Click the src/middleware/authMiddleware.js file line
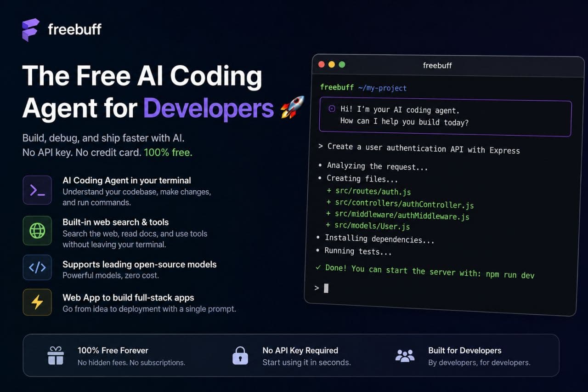588x392 pixels. [397, 215]
